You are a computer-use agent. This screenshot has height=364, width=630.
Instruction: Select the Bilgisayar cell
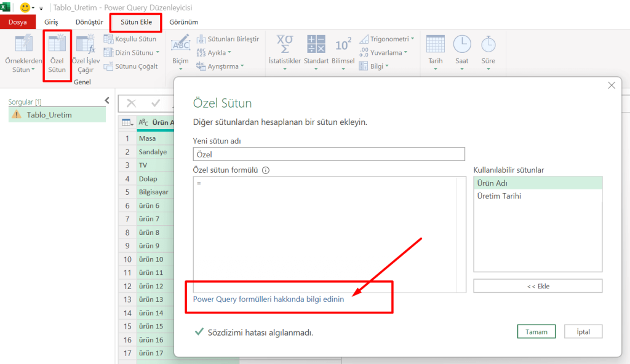[x=156, y=192]
